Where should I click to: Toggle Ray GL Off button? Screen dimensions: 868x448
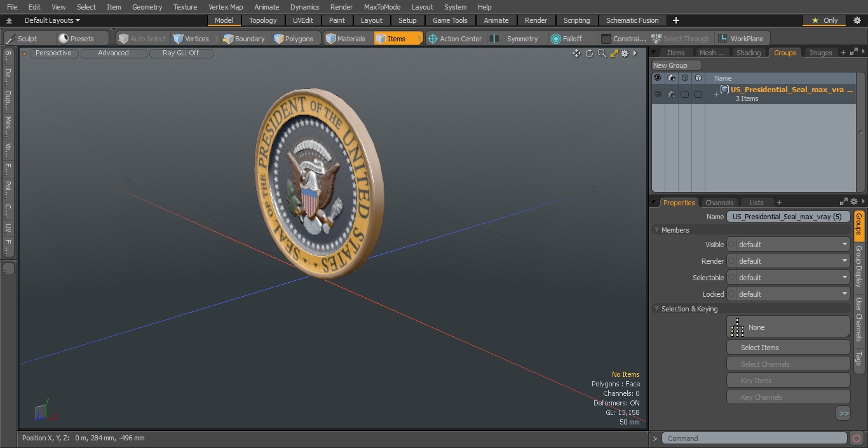tap(181, 53)
